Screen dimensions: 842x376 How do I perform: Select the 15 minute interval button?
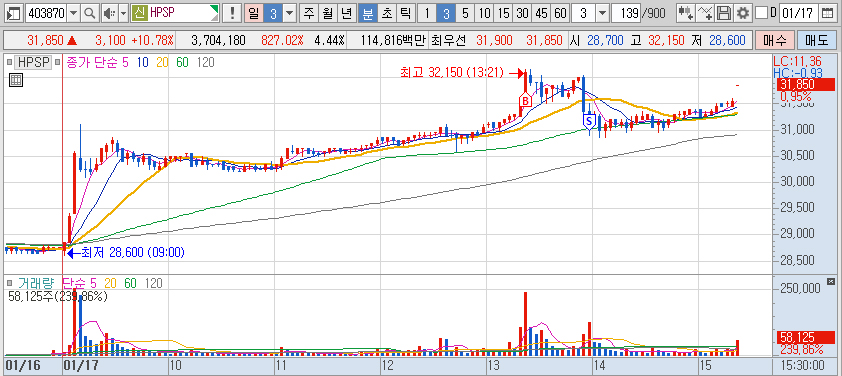pos(503,13)
